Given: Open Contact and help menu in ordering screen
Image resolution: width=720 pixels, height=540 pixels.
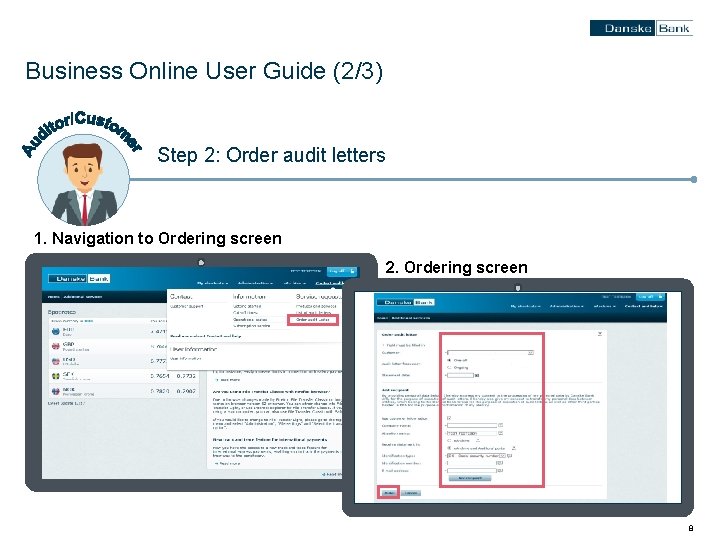Looking at the screenshot, I should pos(643,306).
